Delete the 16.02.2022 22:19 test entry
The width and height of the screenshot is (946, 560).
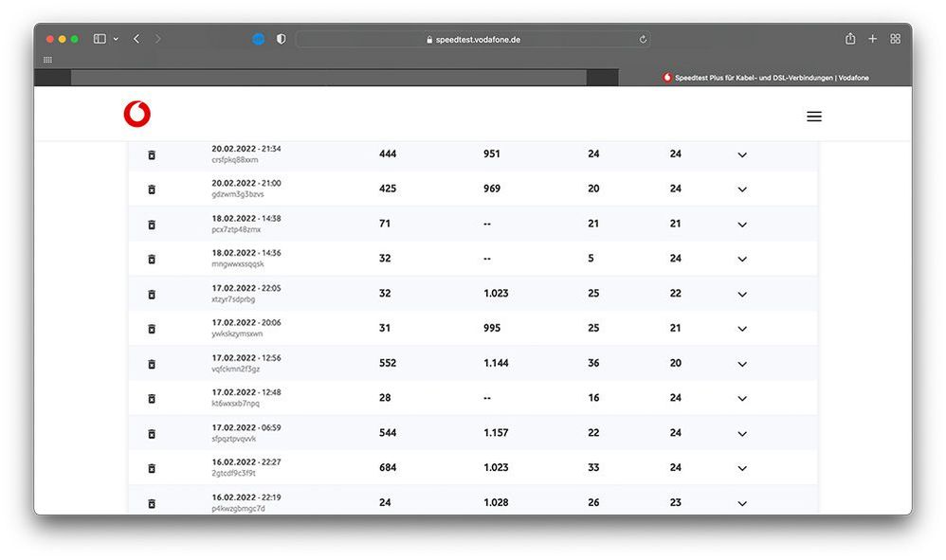click(x=152, y=503)
